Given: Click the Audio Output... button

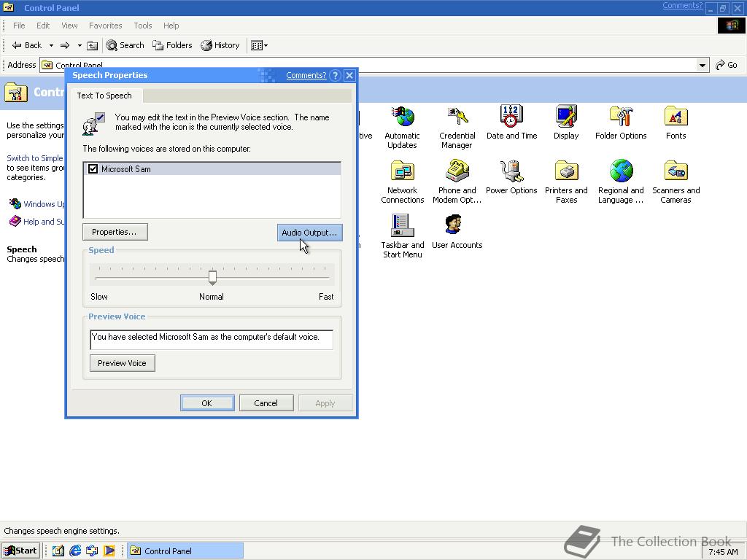Looking at the screenshot, I should (x=309, y=233).
